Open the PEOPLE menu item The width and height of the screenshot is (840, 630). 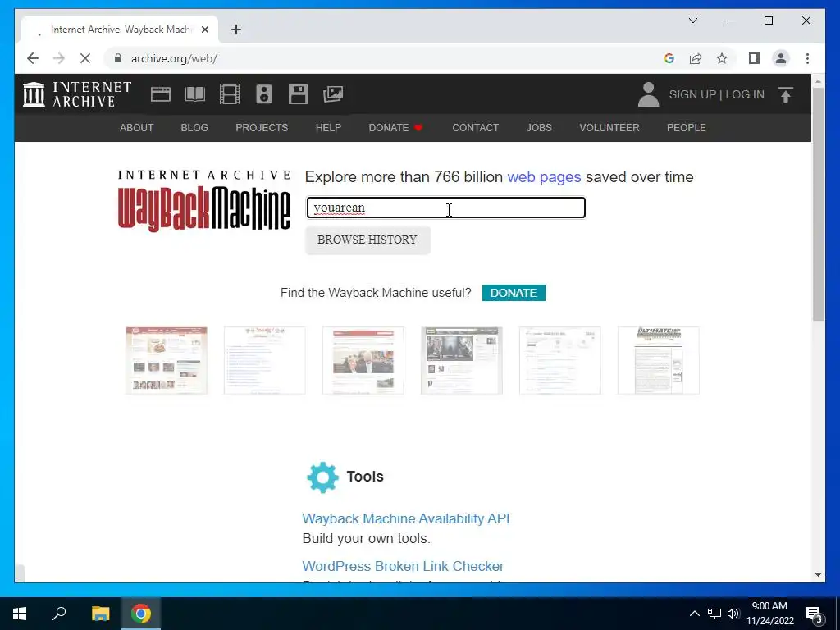point(687,127)
